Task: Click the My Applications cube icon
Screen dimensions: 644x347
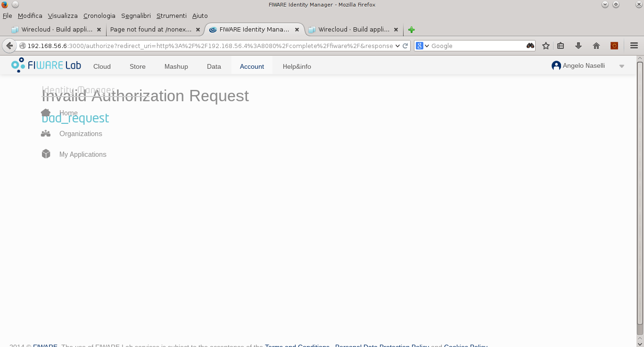Action: (x=46, y=154)
